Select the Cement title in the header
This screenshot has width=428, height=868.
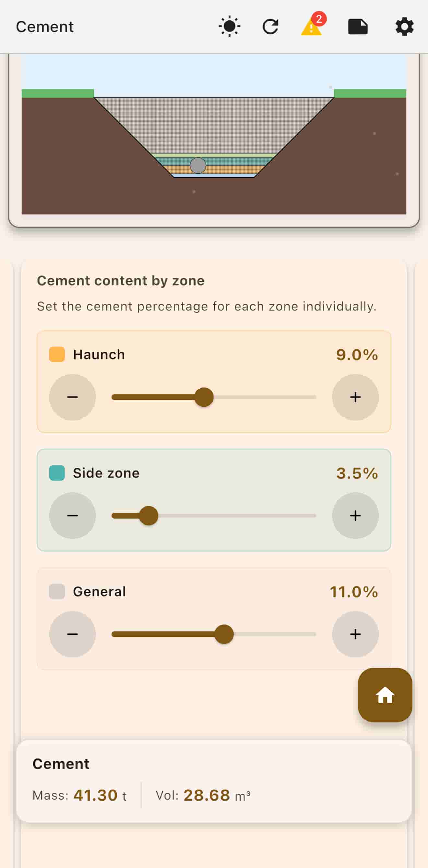coord(45,27)
